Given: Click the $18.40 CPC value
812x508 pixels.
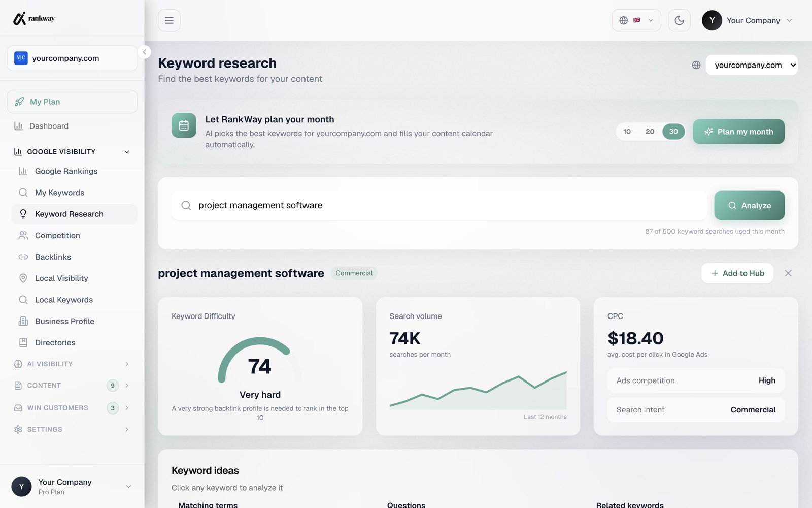Looking at the screenshot, I should (x=635, y=338).
